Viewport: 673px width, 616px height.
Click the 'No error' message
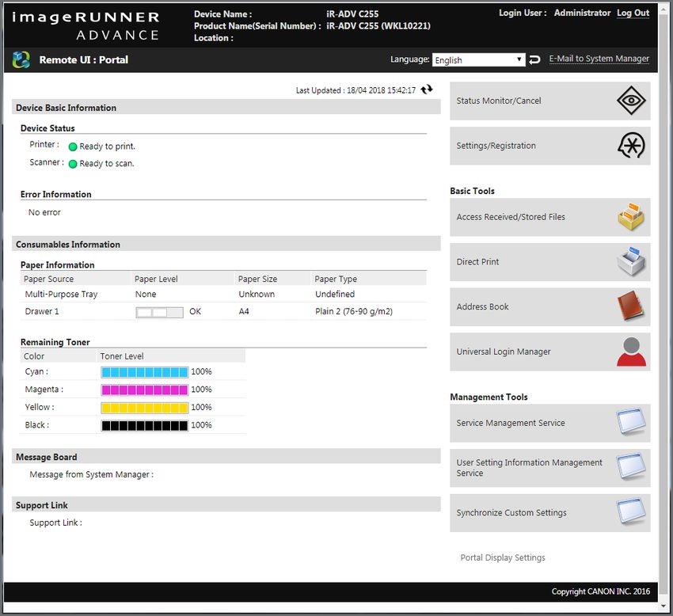[44, 212]
